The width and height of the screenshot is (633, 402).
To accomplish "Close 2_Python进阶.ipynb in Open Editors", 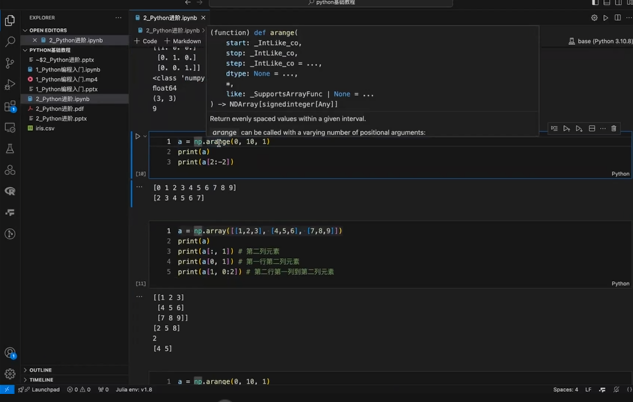I will 35,40.
